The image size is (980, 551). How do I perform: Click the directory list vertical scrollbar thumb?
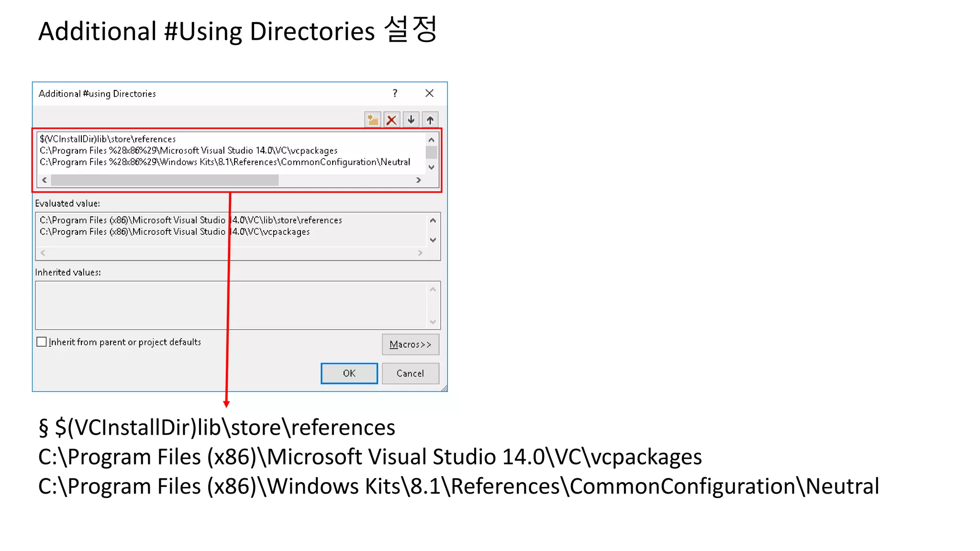tap(432, 152)
